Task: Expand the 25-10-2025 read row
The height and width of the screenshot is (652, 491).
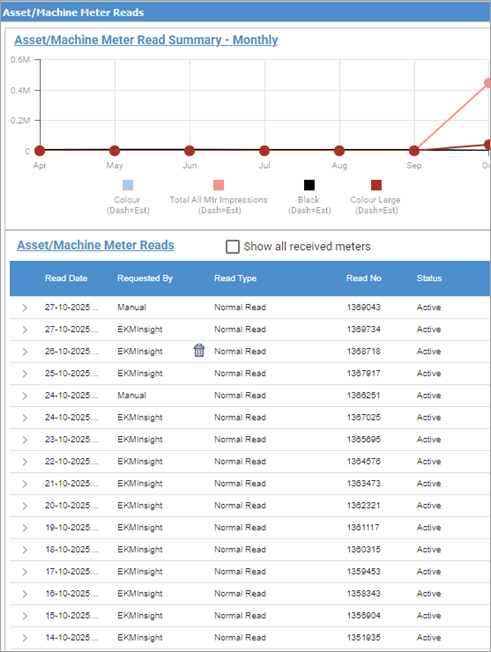Action: [x=25, y=374]
